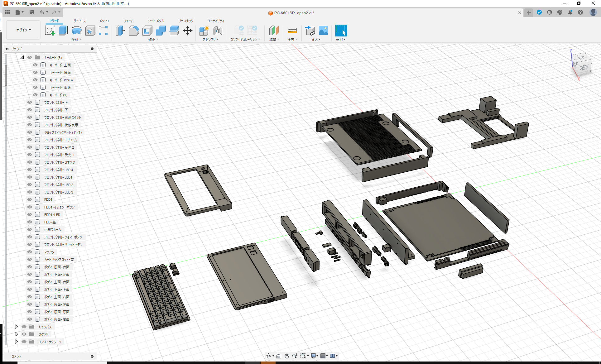
Task: Open the Measure tool in 検査 group
Action: tap(292, 31)
